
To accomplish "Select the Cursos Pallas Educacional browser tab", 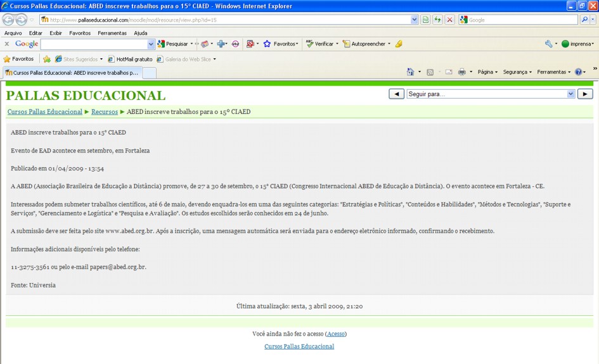I will [73, 73].
